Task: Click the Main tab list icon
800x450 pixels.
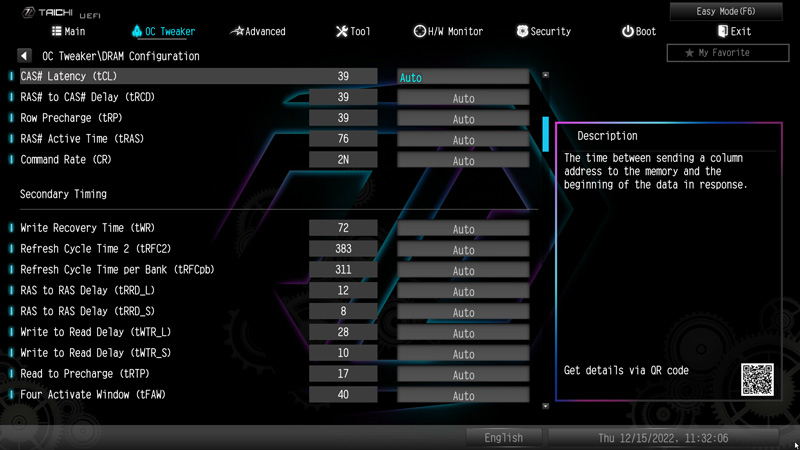Action: point(57,31)
